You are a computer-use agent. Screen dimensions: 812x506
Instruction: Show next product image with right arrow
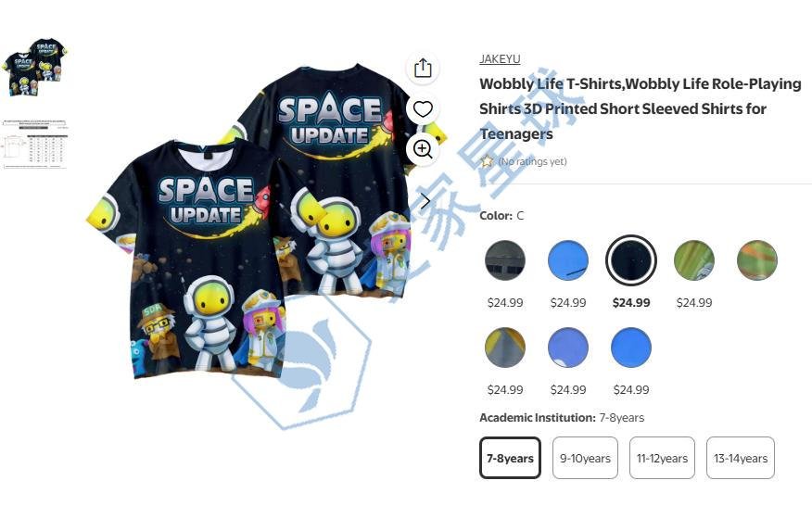[x=425, y=201]
